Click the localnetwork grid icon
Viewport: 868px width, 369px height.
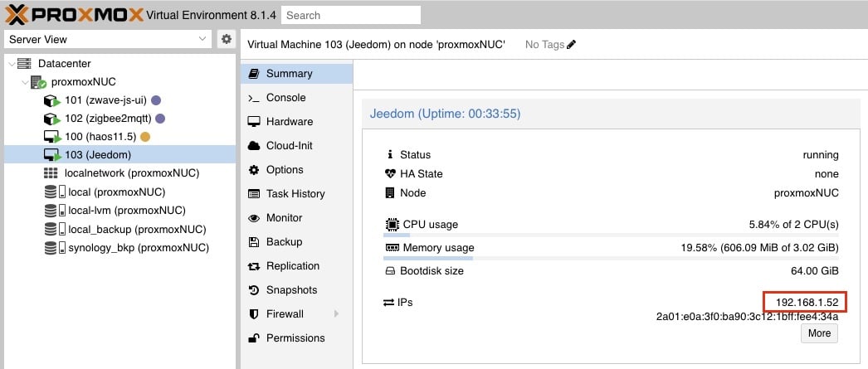51,173
